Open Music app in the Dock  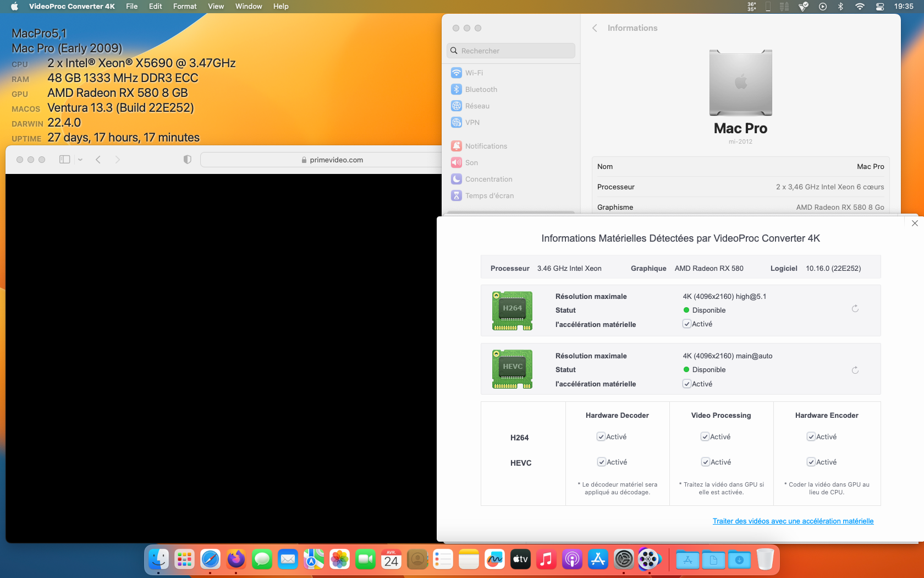pyautogui.click(x=547, y=560)
